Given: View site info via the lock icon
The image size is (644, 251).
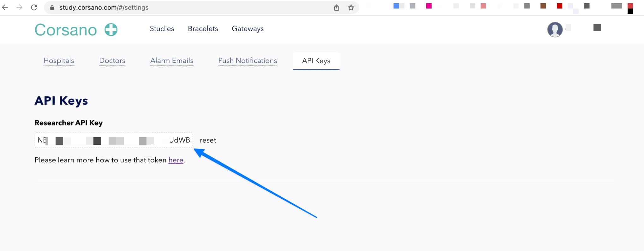Looking at the screenshot, I should 52,8.
